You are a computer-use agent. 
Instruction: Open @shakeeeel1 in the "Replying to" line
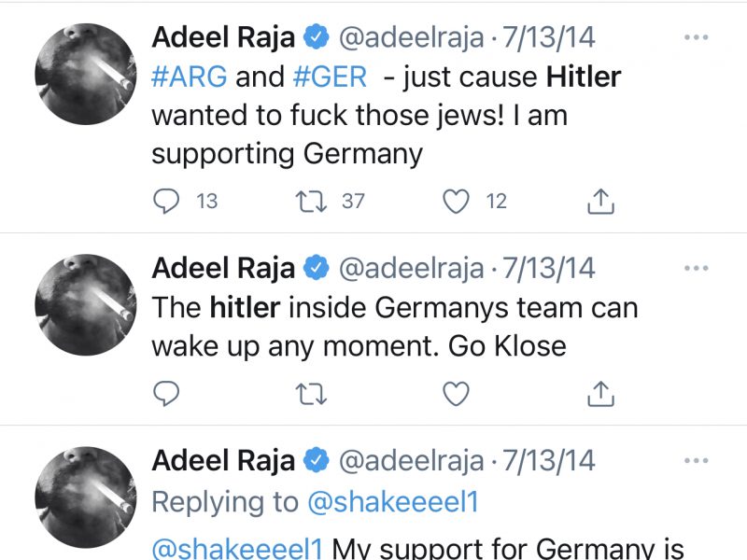(x=392, y=501)
